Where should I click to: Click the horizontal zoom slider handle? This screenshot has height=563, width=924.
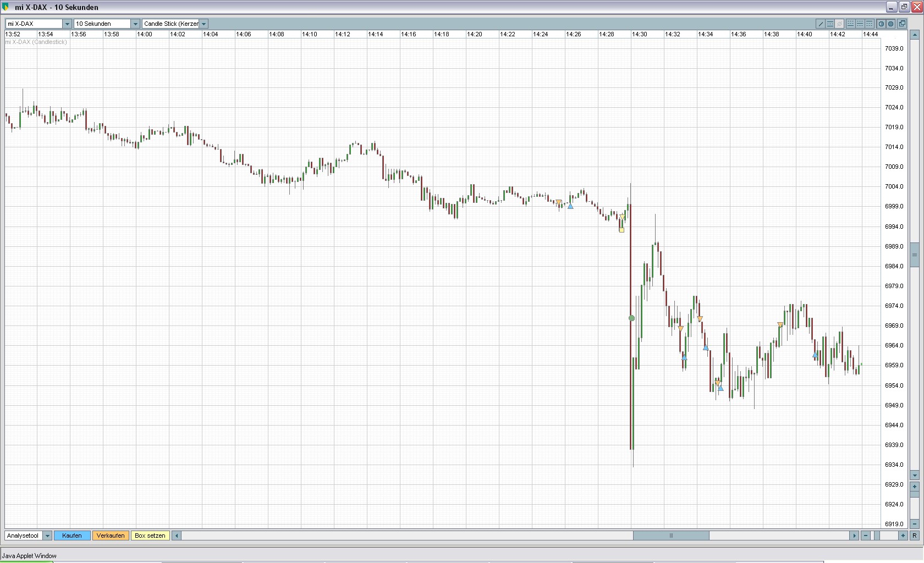coord(877,536)
